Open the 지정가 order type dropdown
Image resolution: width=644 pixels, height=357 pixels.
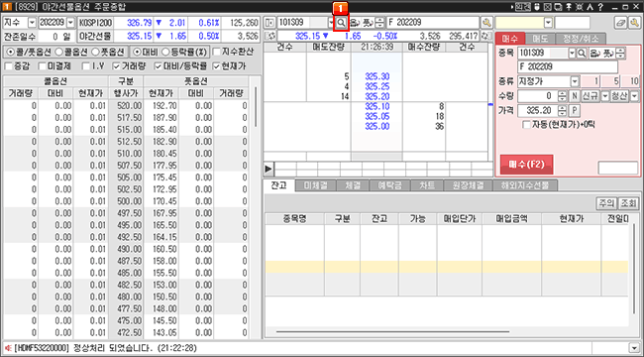click(575, 81)
